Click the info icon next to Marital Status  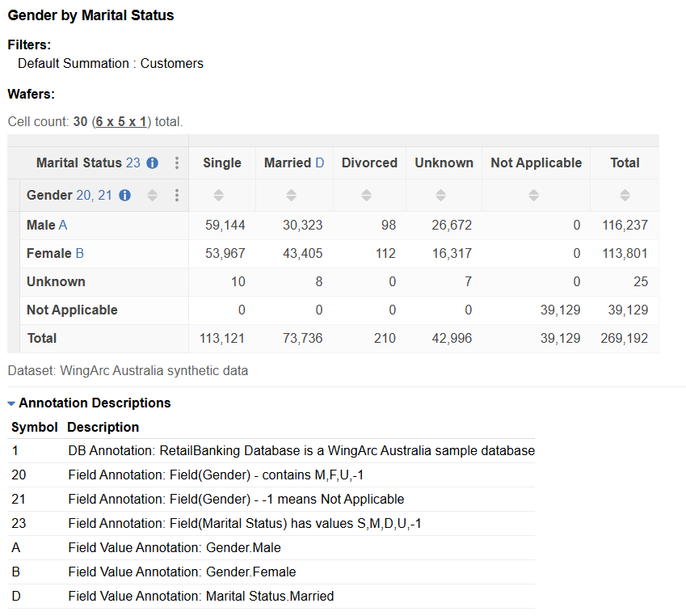150,162
